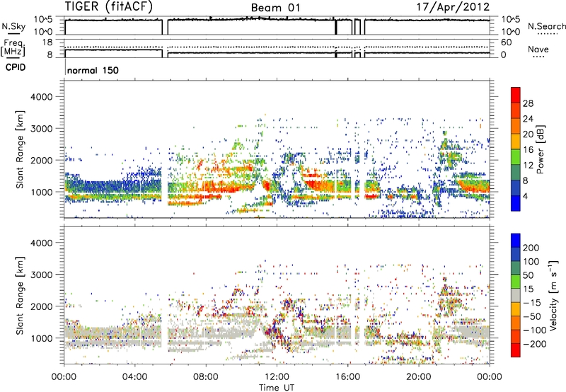Click the dotted line sample under Nave
Viewport: 566px width, 392px height.
[x=538, y=57]
